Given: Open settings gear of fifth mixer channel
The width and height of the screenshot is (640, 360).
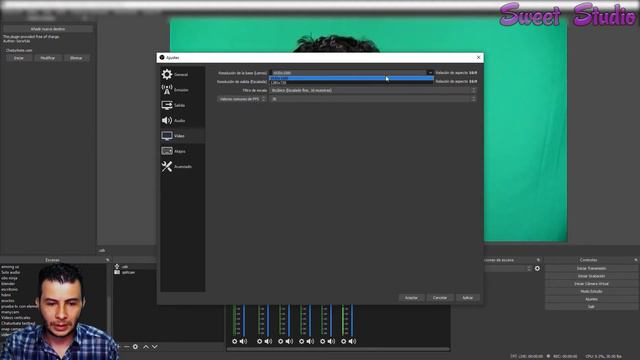Looking at the screenshot, I should click(322, 341).
